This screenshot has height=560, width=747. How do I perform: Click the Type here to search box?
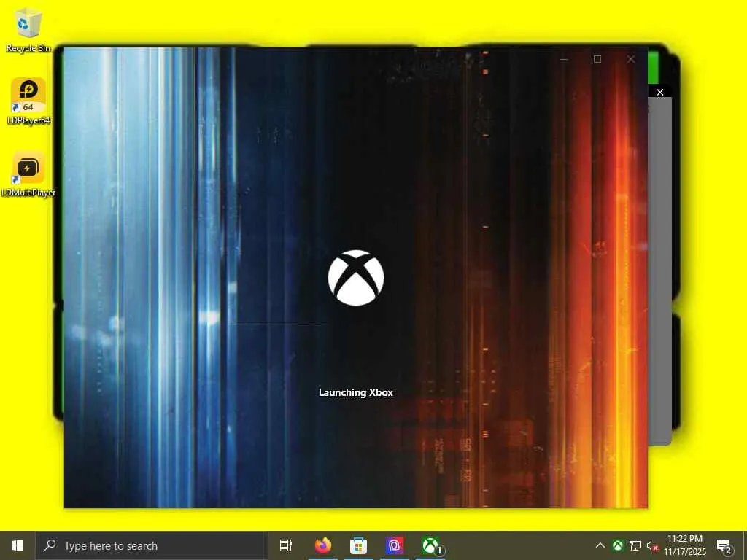[152, 545]
